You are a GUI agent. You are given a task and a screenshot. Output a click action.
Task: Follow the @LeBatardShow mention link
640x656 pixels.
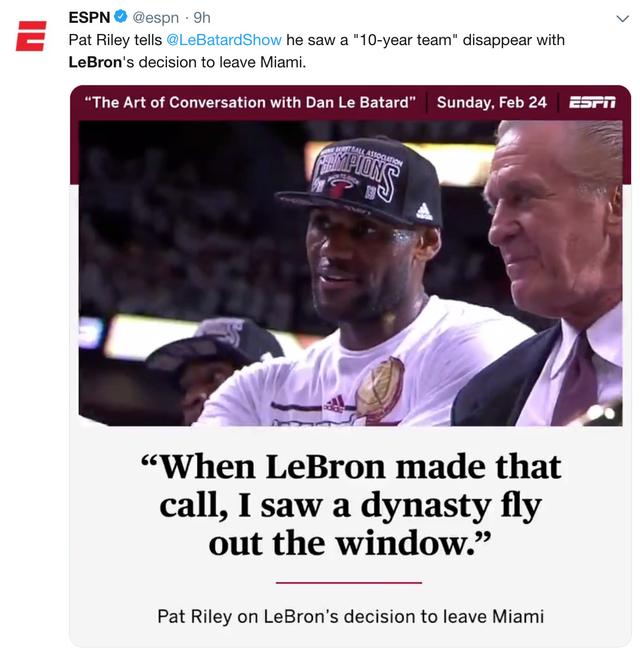224,40
